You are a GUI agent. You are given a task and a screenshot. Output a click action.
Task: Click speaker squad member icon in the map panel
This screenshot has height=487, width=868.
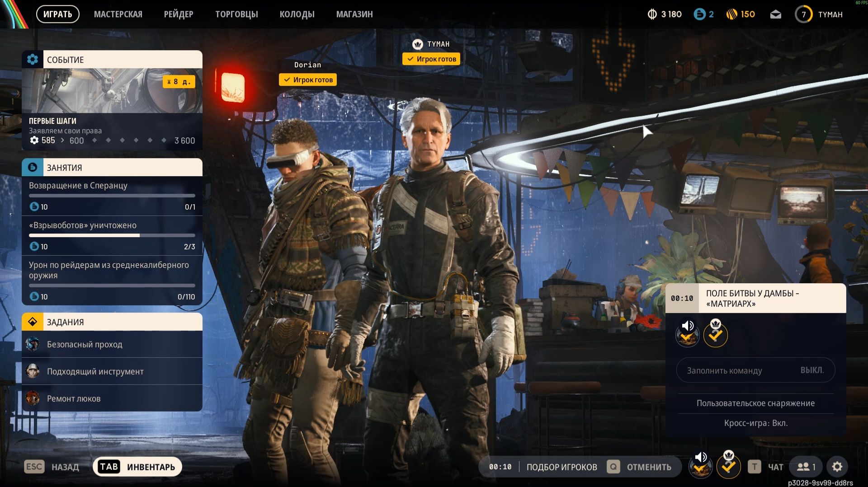click(x=687, y=333)
